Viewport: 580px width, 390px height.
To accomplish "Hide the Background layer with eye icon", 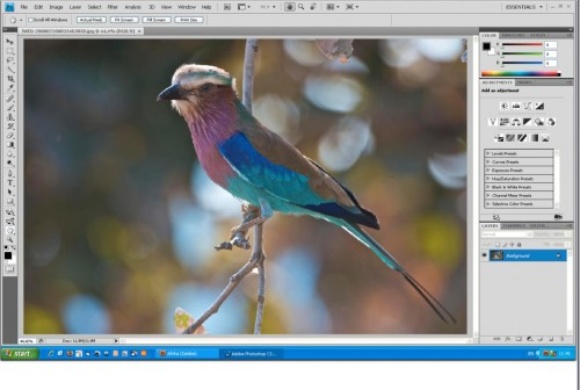I will point(485,255).
